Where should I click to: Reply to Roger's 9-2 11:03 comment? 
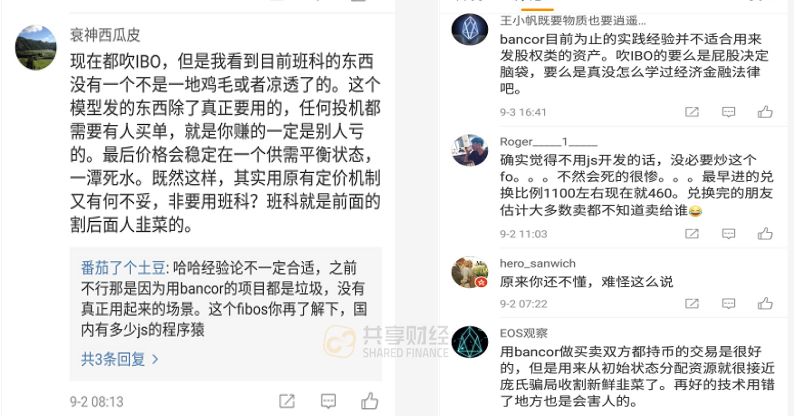(728, 234)
